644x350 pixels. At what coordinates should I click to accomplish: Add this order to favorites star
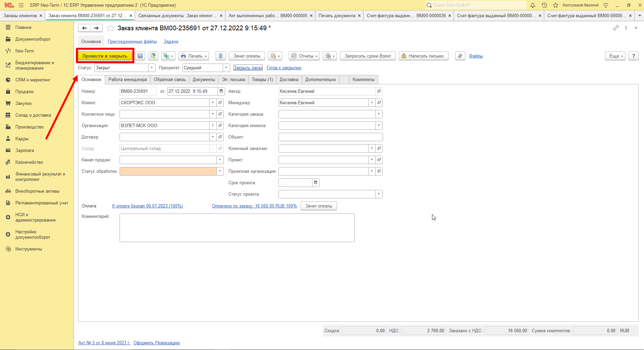(x=110, y=28)
